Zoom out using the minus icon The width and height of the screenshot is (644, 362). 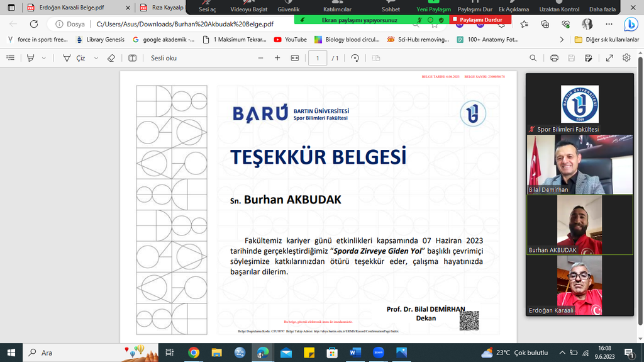coord(260,58)
